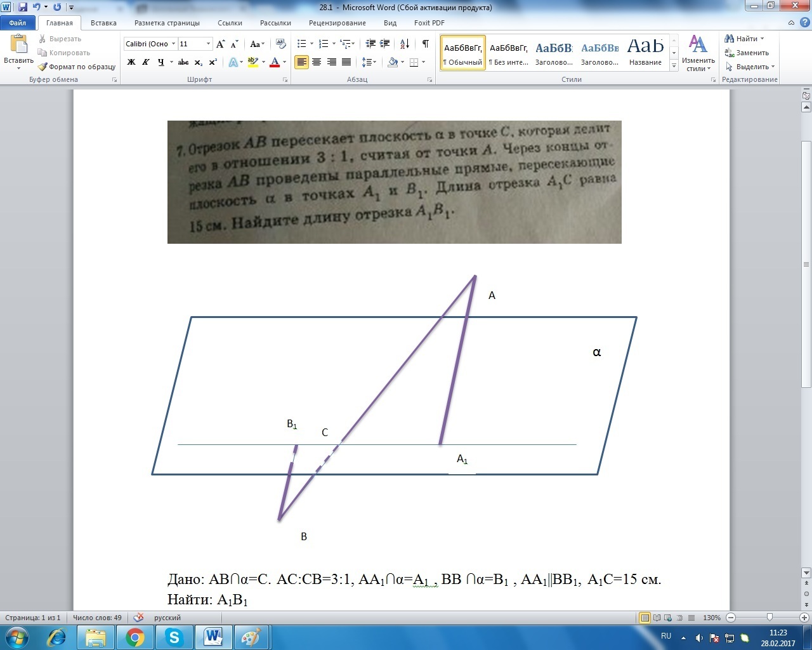Switch to the Foxit PDF tab
812x650 pixels.
pos(429,23)
